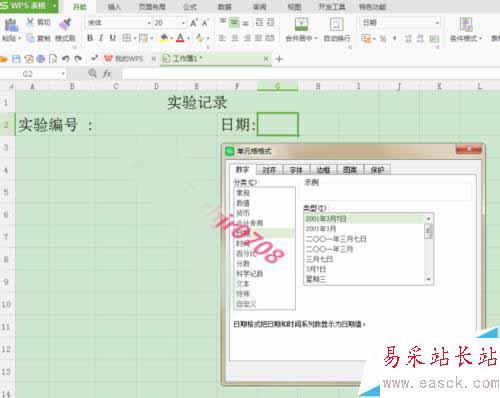Open the 公式 ribbon tab
The height and width of the screenshot is (398, 500).
[x=190, y=7]
